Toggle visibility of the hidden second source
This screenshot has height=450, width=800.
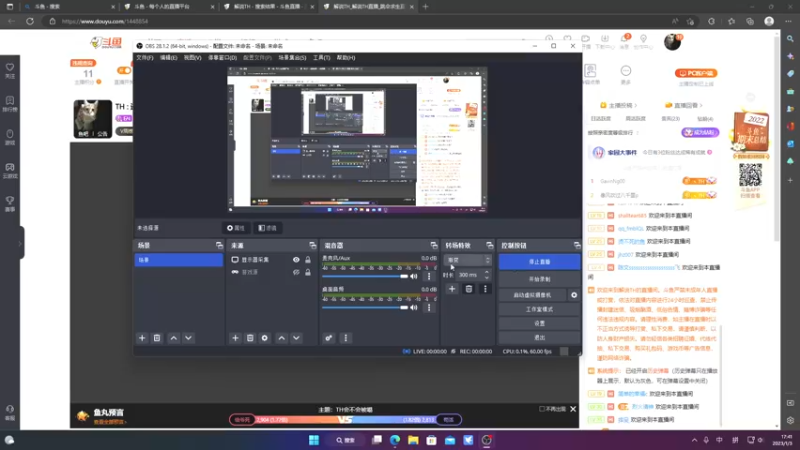point(296,272)
